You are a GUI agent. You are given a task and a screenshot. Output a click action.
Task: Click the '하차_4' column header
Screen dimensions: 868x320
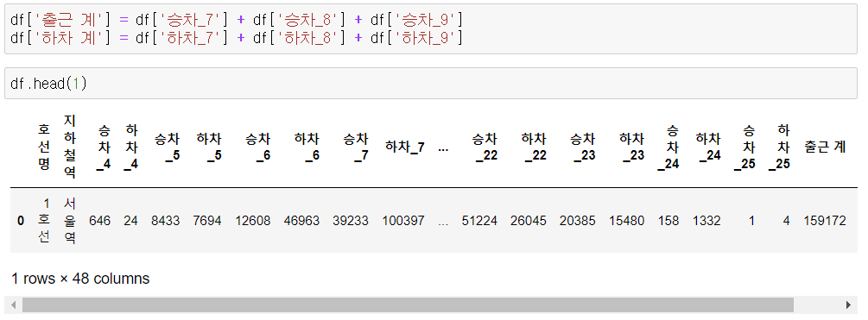tap(130, 147)
